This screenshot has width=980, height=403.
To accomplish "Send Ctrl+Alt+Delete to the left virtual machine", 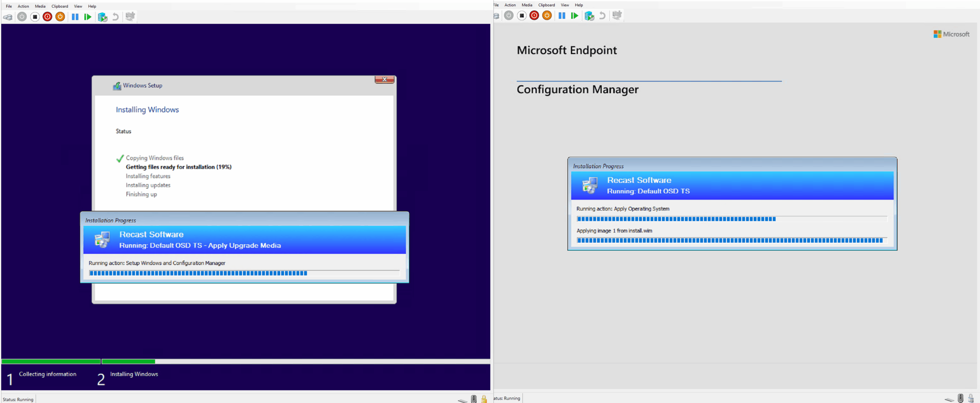I will (8, 16).
